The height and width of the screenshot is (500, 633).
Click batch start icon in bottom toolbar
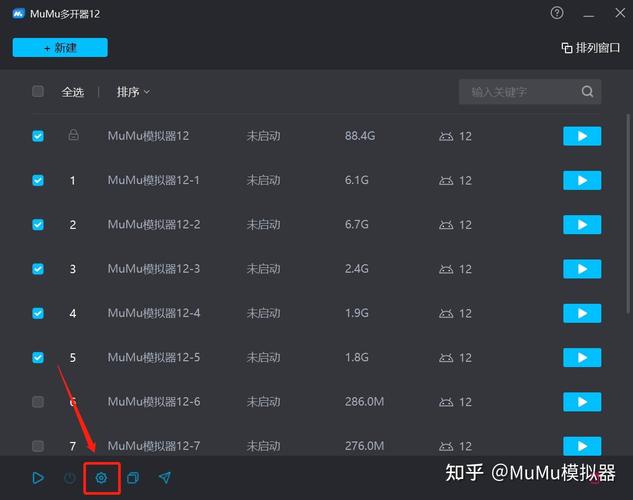coord(38,478)
